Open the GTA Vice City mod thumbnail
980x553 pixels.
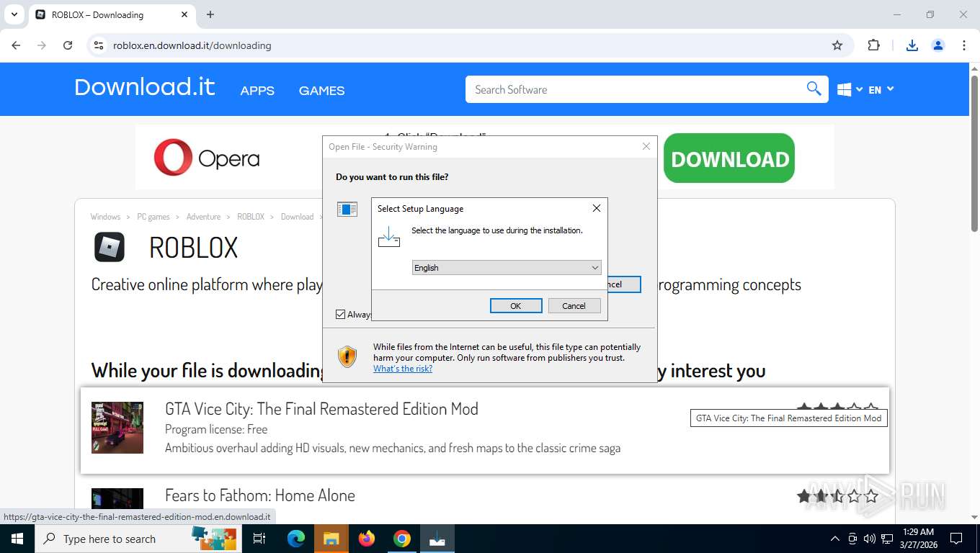[117, 428]
